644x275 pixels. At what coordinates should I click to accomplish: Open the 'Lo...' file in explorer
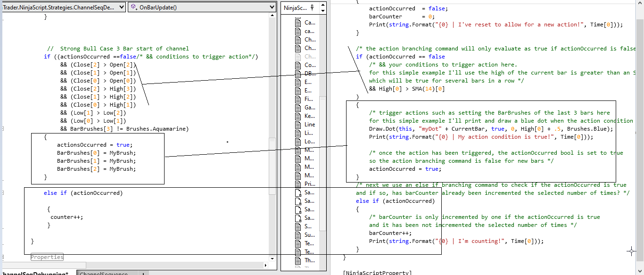coord(310,142)
